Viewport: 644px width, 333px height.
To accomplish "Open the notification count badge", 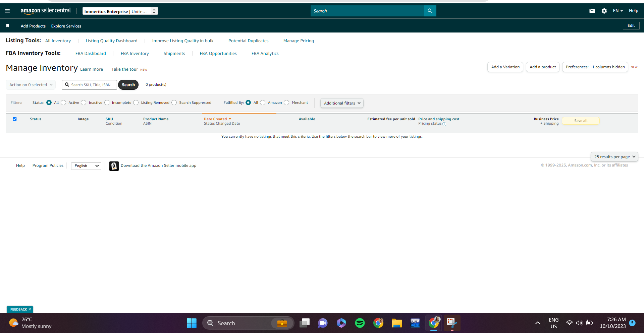I will tap(632, 323).
